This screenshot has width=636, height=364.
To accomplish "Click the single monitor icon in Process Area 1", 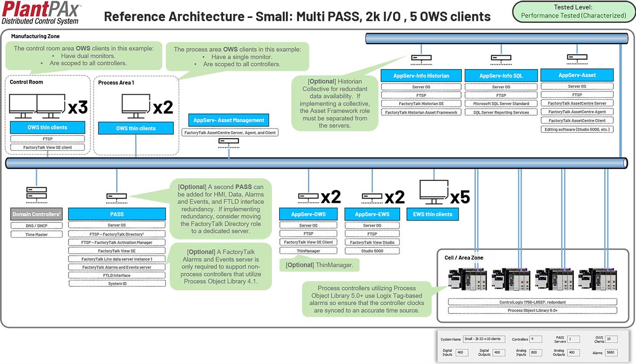I will click(x=136, y=106).
